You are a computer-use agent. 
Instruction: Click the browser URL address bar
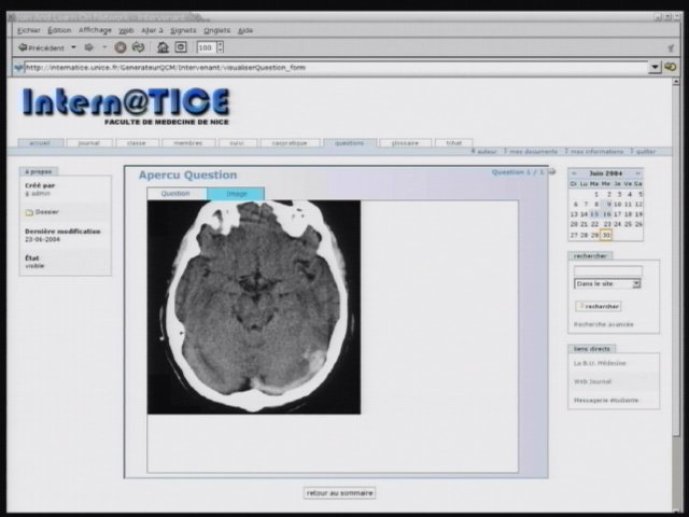336,68
